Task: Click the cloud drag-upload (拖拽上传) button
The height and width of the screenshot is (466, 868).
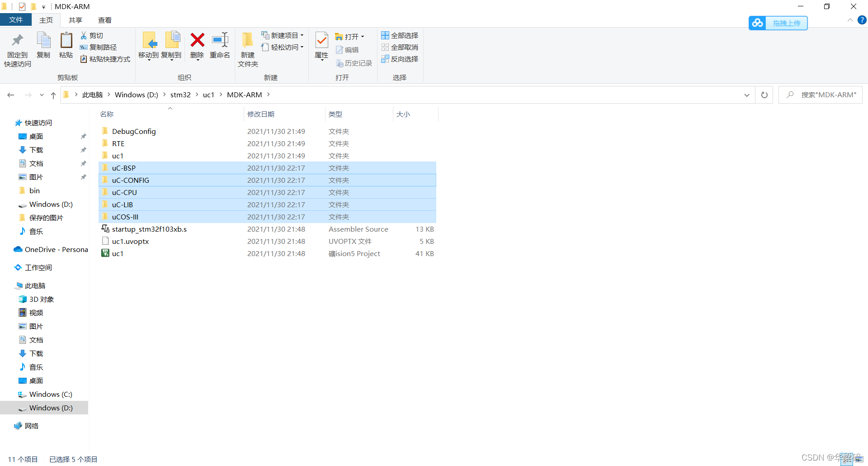Action: (778, 23)
